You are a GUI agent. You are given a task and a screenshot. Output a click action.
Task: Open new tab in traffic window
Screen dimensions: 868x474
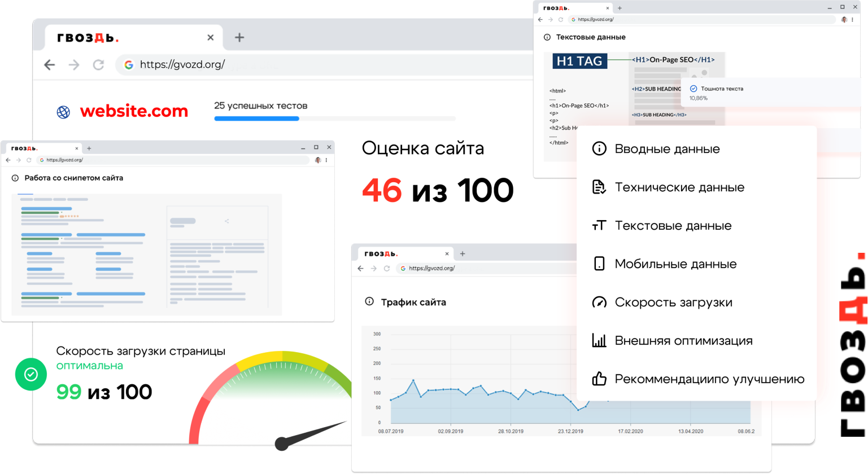(463, 254)
